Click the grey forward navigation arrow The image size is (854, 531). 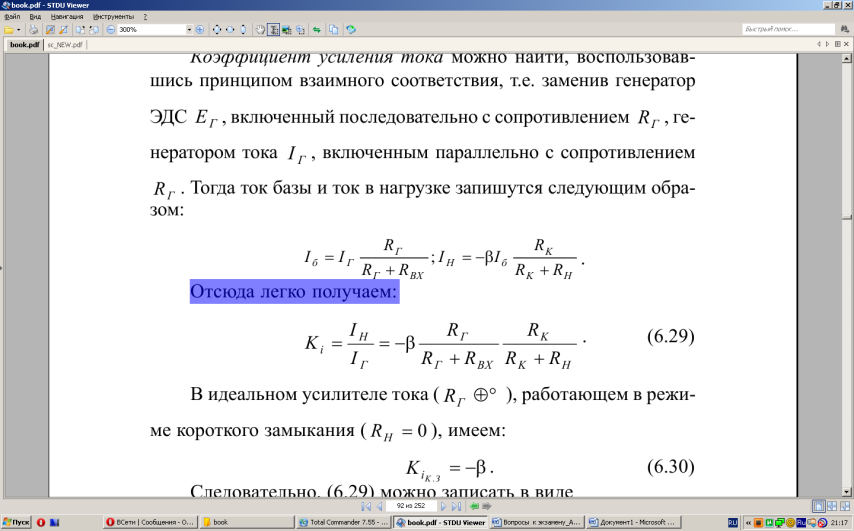pyautogui.click(x=486, y=506)
